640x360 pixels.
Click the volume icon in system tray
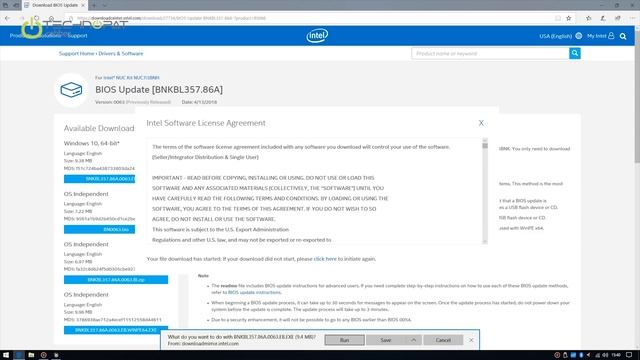click(605, 355)
